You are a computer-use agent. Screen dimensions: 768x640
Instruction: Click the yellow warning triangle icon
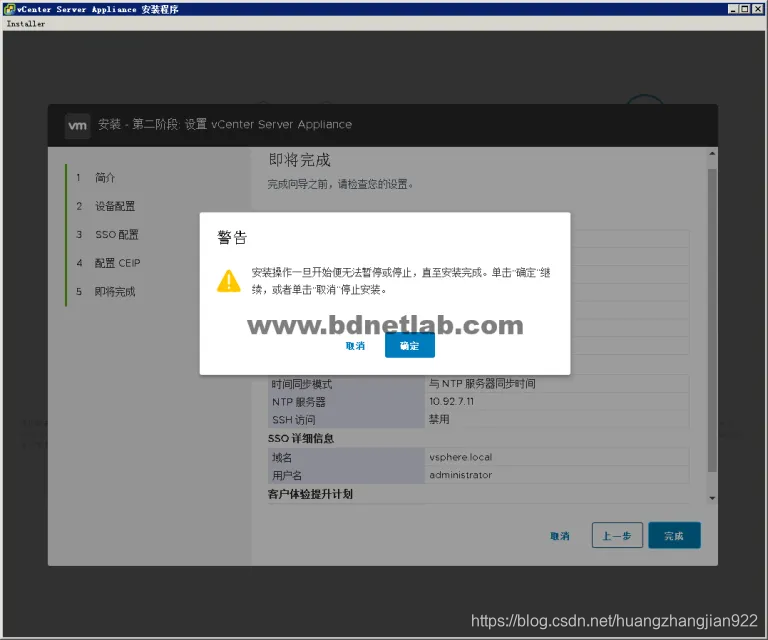click(228, 281)
